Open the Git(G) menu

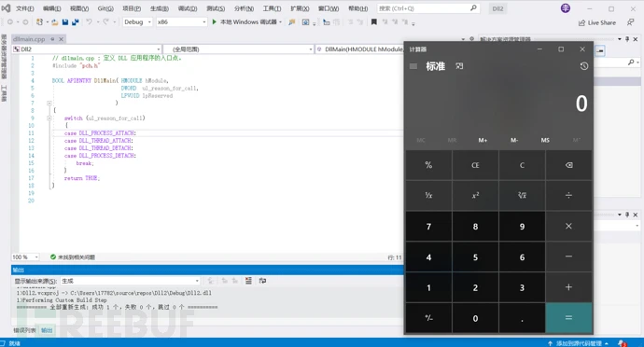[105, 8]
